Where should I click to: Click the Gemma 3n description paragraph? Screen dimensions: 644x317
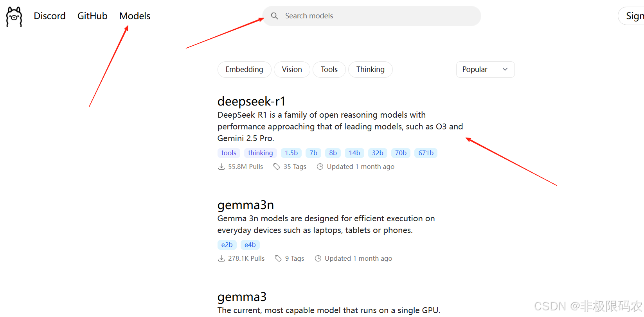click(326, 224)
